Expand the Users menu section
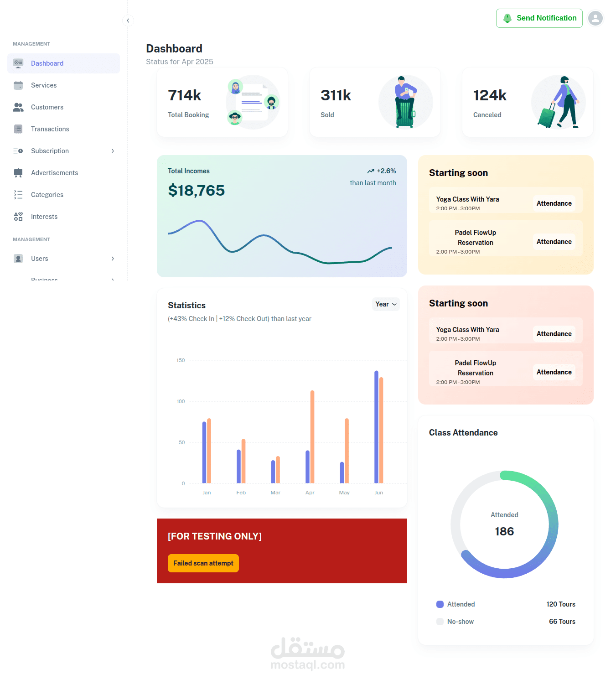The height and width of the screenshot is (685, 616). pos(113,259)
